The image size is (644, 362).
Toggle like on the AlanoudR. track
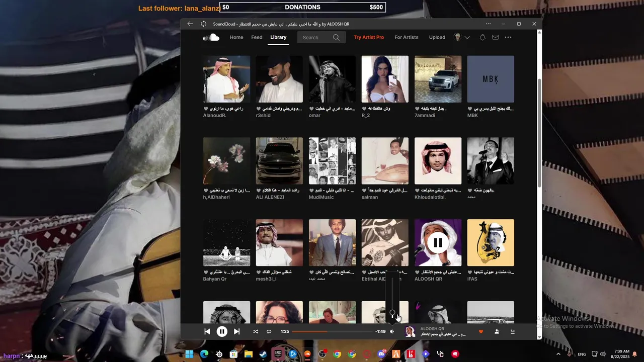205,109
